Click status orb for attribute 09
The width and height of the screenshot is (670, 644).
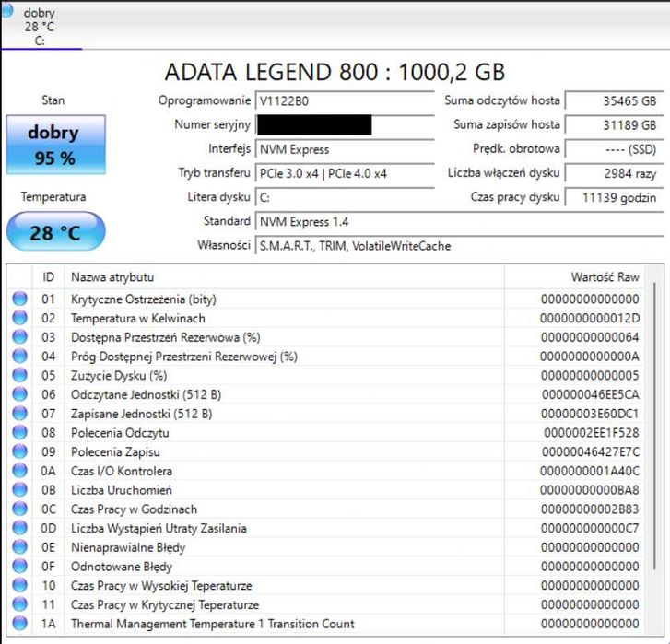click(19, 451)
